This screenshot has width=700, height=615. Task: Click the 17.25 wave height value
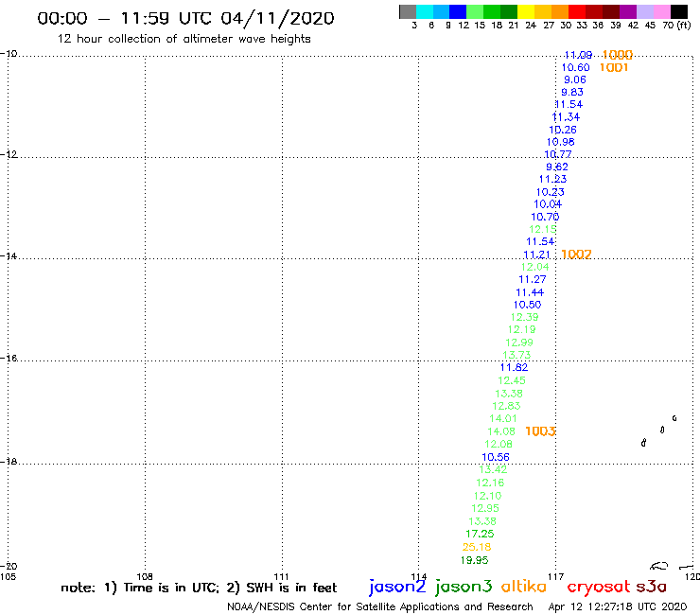click(480, 534)
